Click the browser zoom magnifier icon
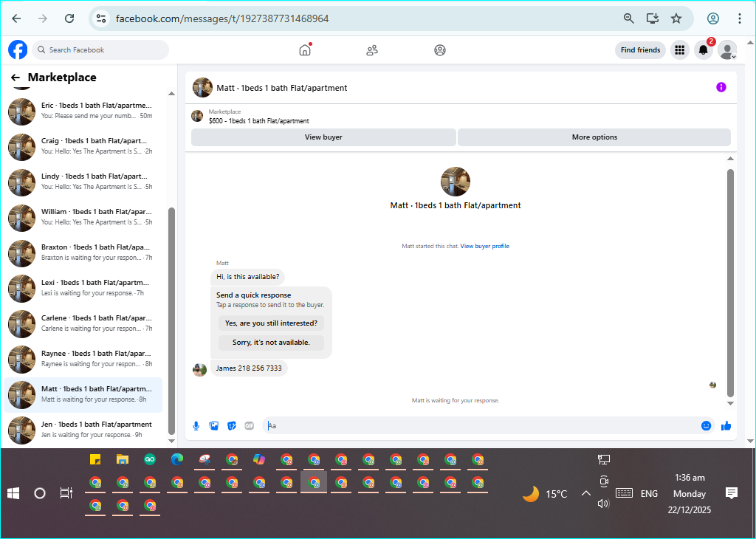 click(x=628, y=18)
